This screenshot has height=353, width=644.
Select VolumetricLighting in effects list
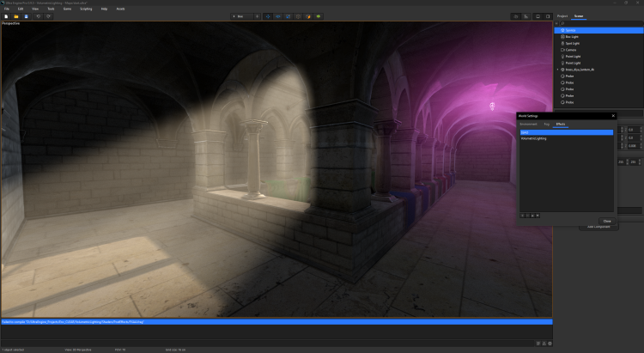pyautogui.click(x=533, y=138)
